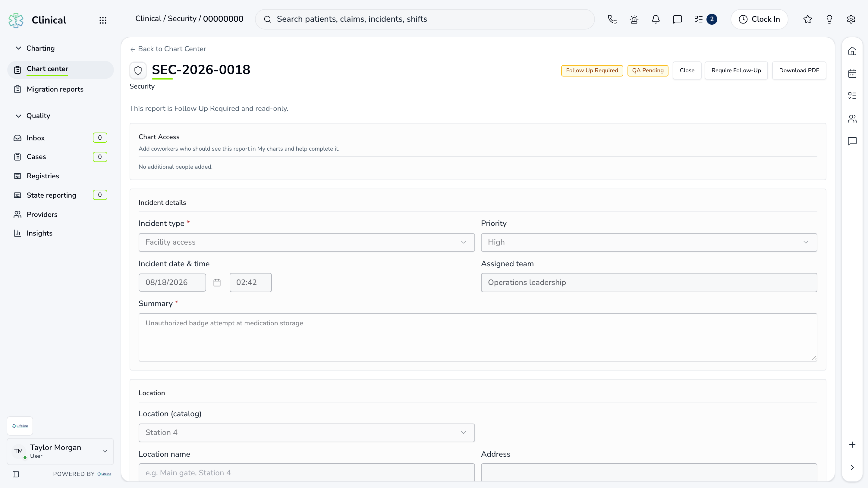Open Insights page
The height and width of the screenshot is (488, 868).
pyautogui.click(x=60, y=233)
